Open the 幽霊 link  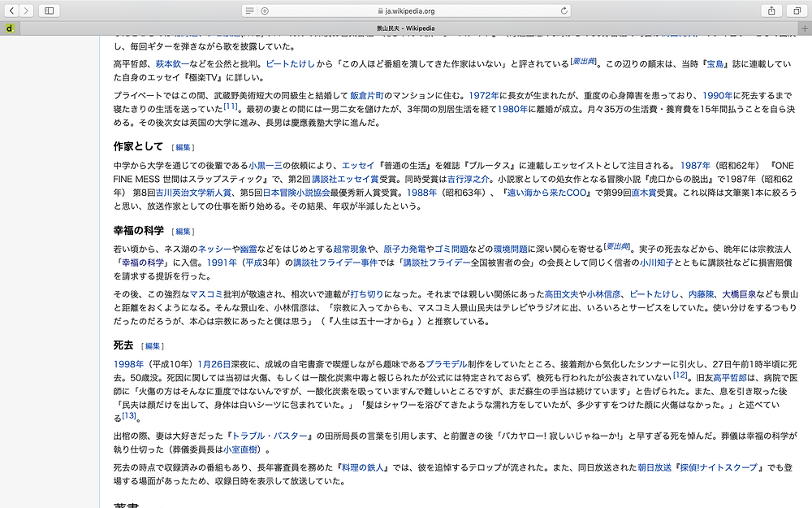coord(248,250)
